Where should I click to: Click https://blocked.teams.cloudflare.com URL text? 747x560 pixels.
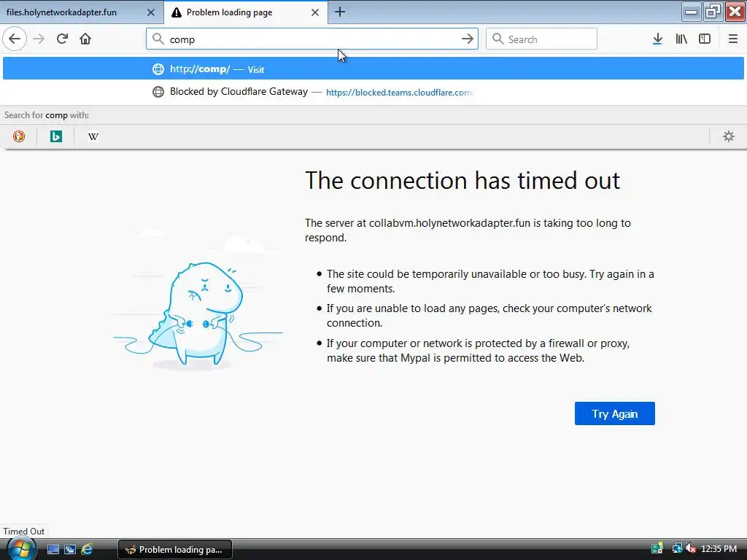click(399, 93)
